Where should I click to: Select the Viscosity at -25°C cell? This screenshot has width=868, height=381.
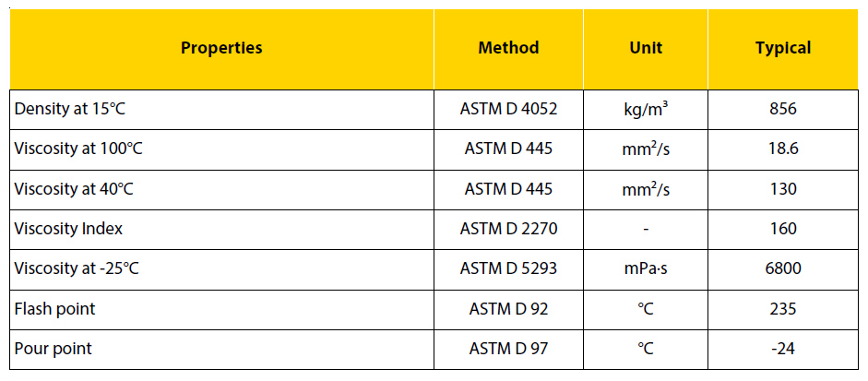(x=221, y=269)
